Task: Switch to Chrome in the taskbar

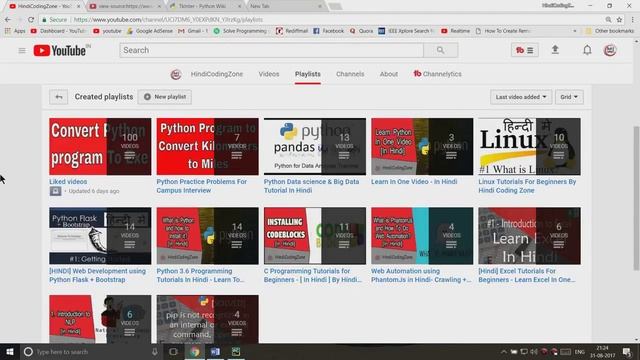Action: point(194,351)
